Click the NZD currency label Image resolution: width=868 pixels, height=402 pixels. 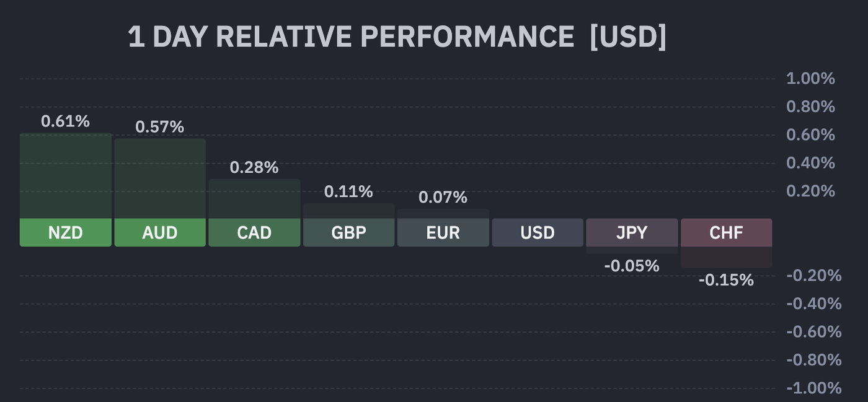(x=66, y=233)
